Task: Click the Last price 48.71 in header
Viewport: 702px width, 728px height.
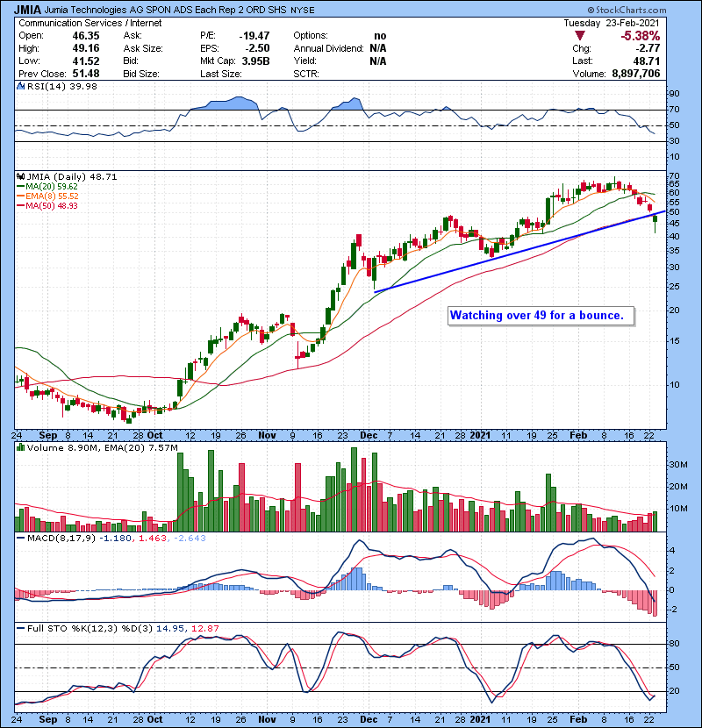Action: 647,61
